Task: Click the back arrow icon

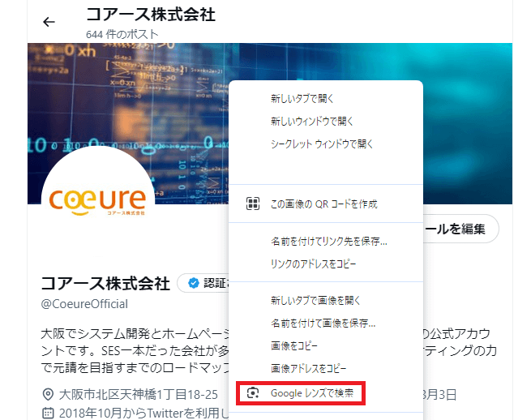Action: point(49,22)
